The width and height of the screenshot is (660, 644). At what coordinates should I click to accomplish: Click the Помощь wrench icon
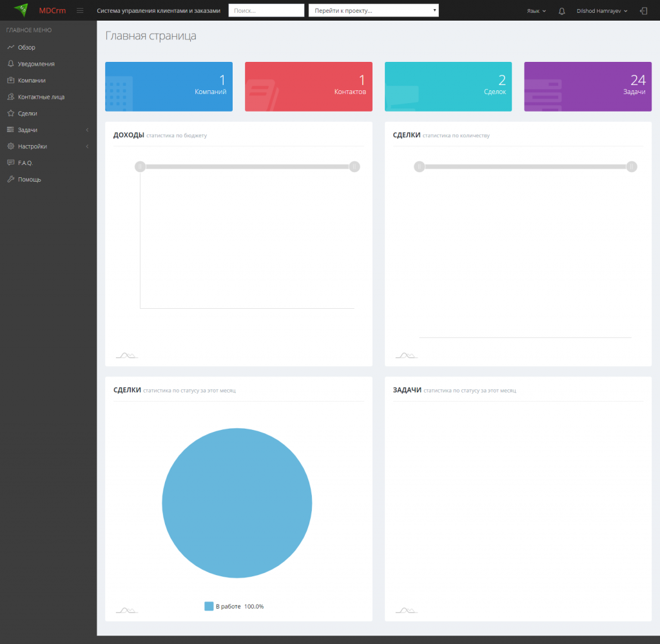point(11,179)
